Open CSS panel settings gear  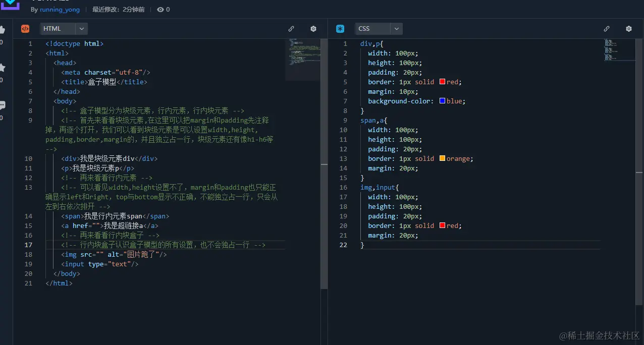[x=629, y=29]
